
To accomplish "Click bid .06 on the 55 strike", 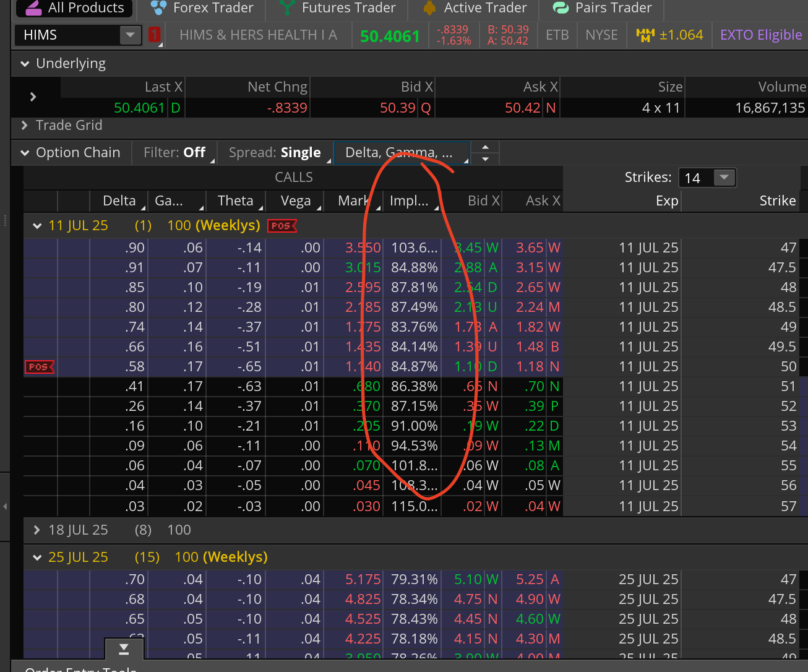I will point(473,466).
